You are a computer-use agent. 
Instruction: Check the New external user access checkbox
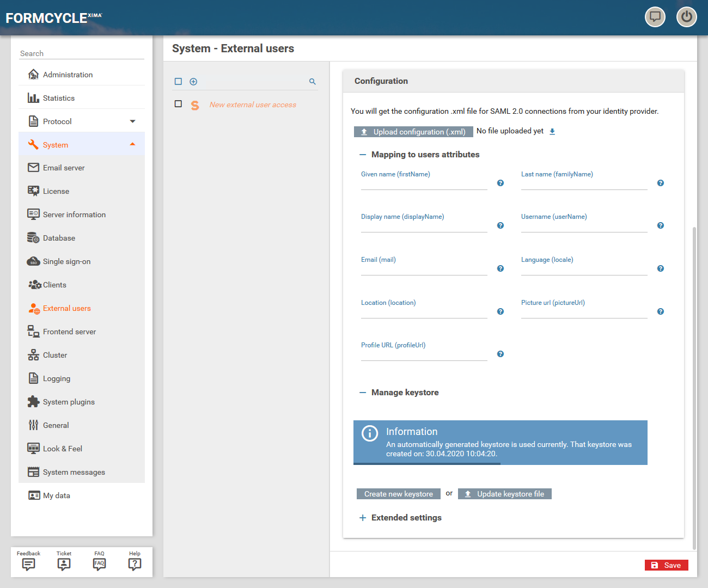pyautogui.click(x=178, y=104)
